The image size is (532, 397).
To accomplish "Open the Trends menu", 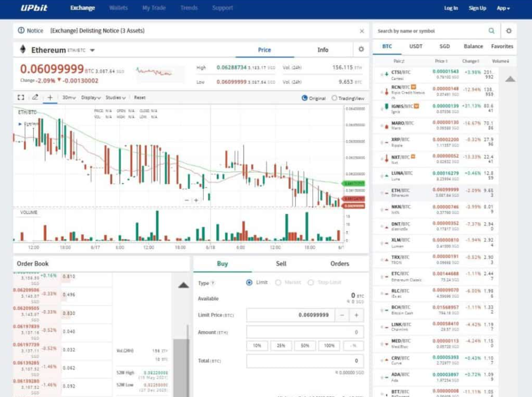I will click(x=189, y=8).
